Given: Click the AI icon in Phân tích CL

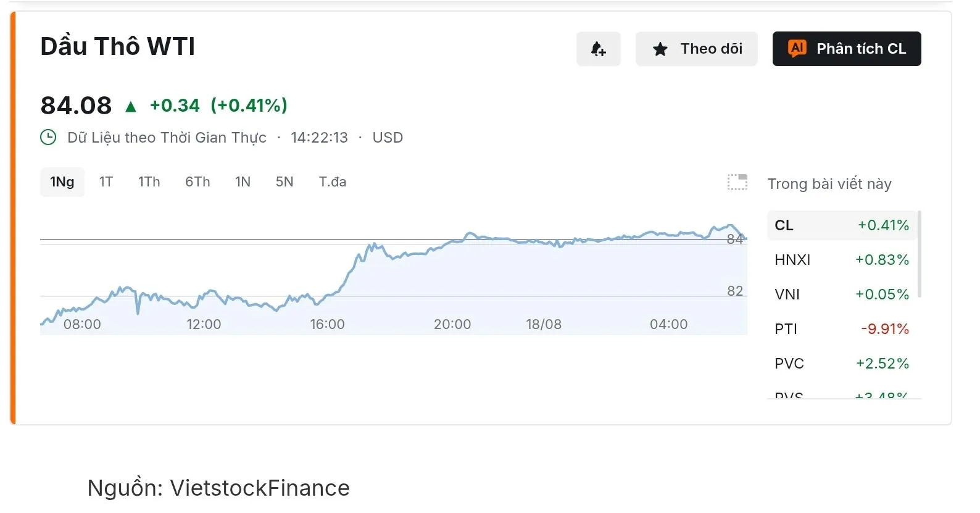Looking at the screenshot, I should coord(797,48).
